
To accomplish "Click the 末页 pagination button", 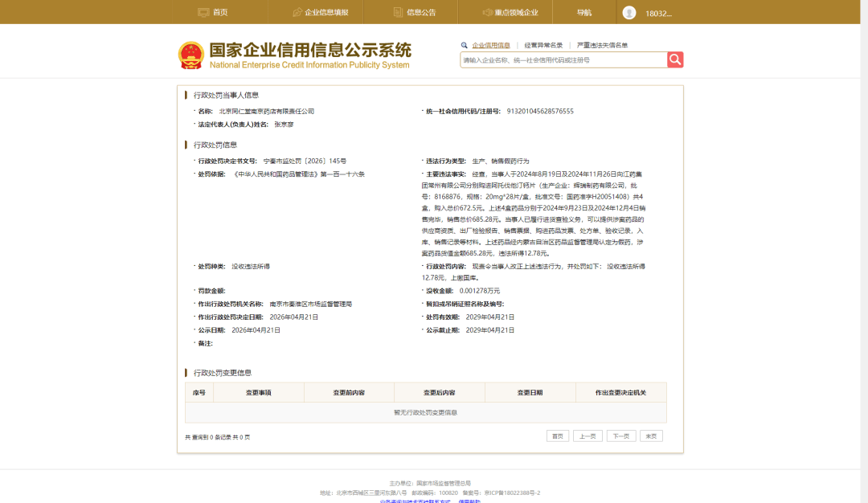I will point(651,436).
